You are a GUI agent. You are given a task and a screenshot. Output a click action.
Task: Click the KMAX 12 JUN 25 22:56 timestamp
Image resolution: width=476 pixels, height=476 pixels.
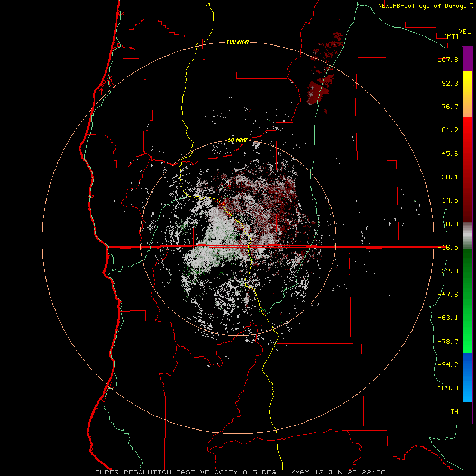pos(338,472)
